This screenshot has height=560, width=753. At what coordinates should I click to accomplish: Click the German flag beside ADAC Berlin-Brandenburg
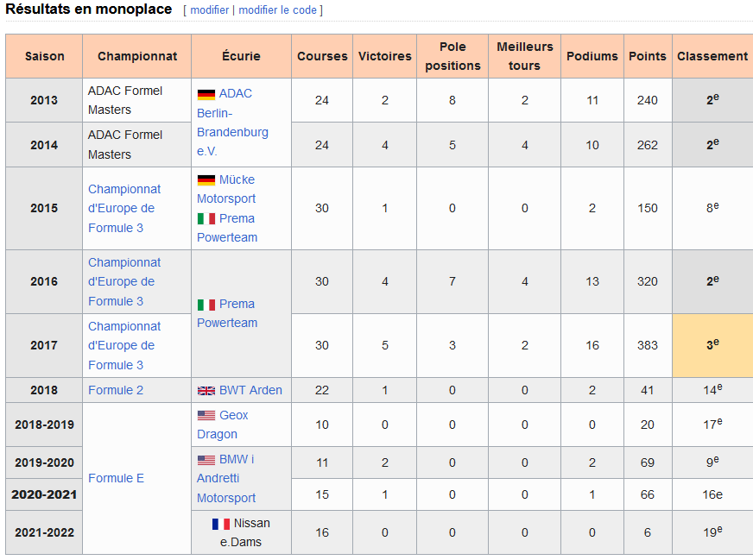206,94
